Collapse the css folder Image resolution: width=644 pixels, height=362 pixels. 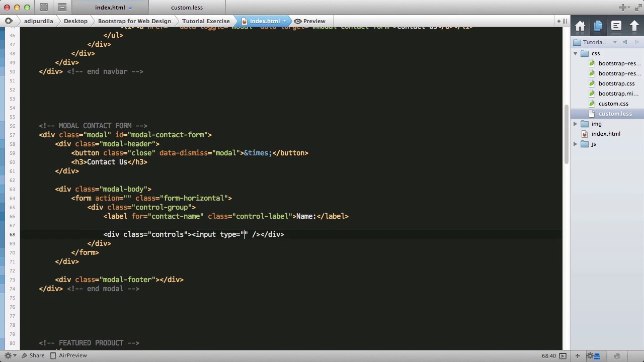(x=575, y=53)
